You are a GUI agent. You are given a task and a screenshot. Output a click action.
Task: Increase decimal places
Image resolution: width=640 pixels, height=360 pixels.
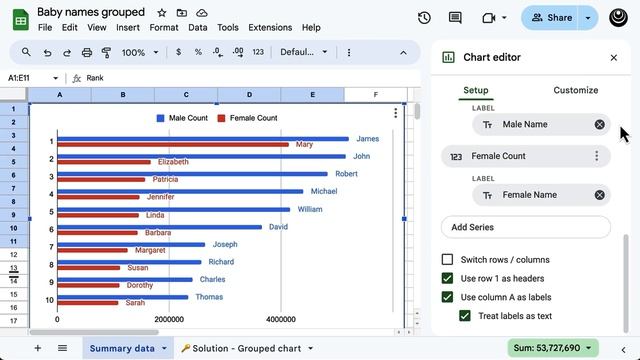click(x=238, y=52)
